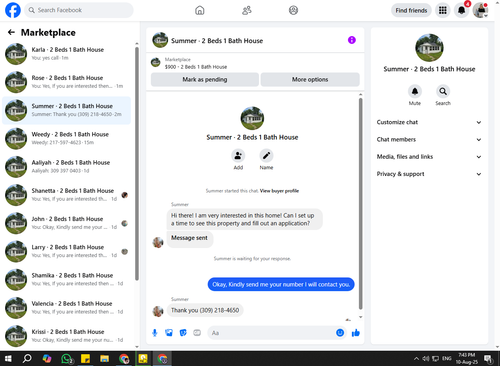The height and width of the screenshot is (366, 500).
Task: Expand Media, files and links section
Action: pyautogui.click(x=429, y=157)
